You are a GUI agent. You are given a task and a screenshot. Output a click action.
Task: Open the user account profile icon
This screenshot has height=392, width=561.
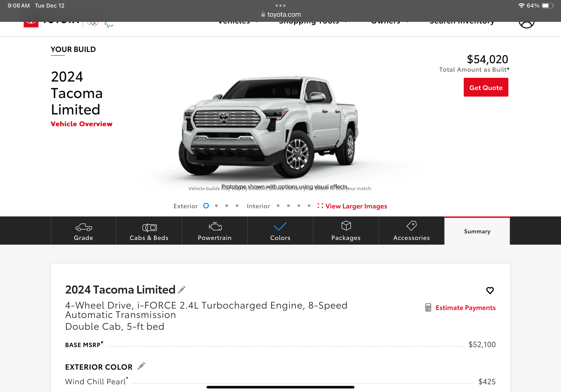pyautogui.click(x=526, y=24)
